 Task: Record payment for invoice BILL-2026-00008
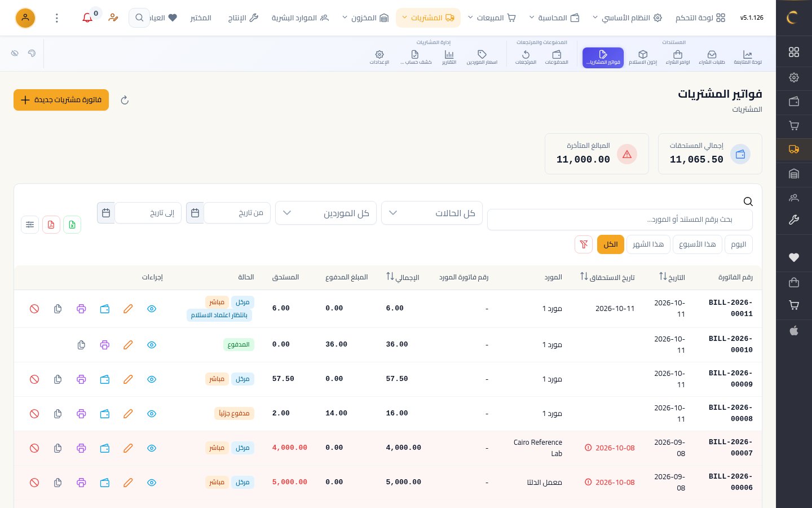click(105, 414)
